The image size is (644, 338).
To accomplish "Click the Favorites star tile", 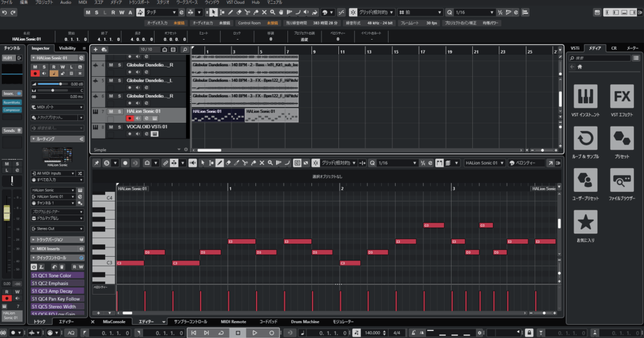I will [586, 222].
